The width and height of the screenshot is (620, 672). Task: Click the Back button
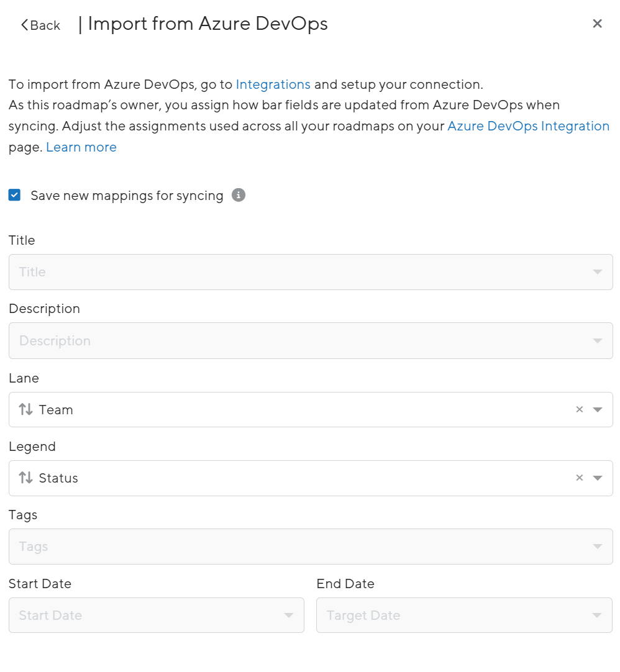pyautogui.click(x=40, y=25)
